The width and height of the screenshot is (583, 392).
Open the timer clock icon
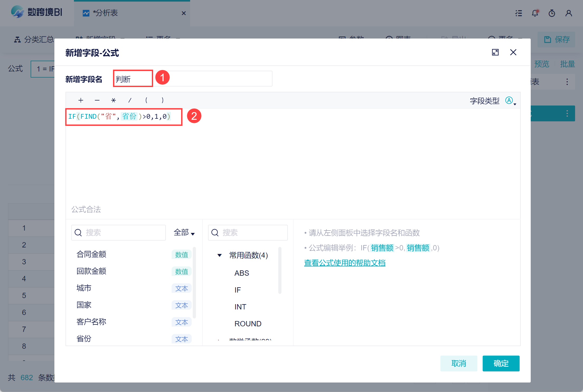point(552,13)
